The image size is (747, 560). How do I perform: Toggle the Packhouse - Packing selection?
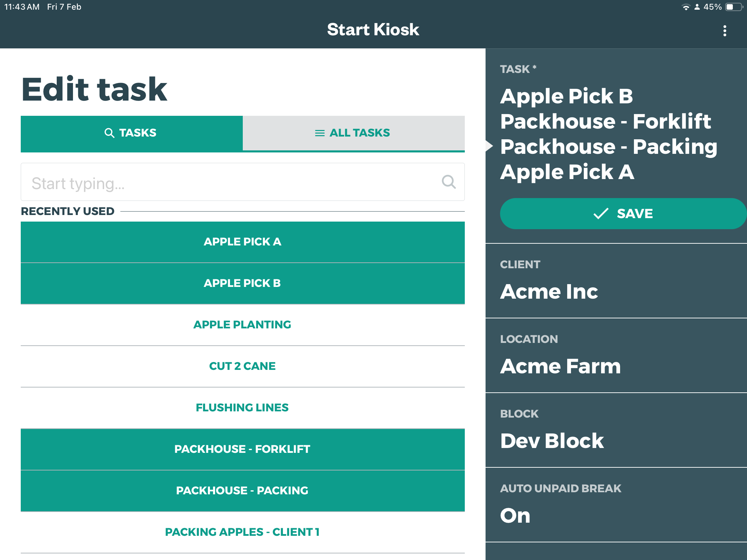point(242,491)
